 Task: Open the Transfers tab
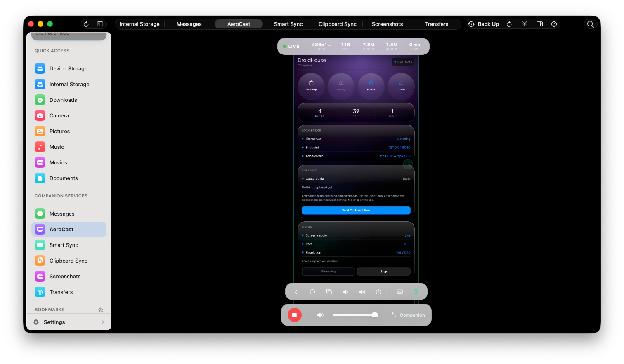[437, 24]
